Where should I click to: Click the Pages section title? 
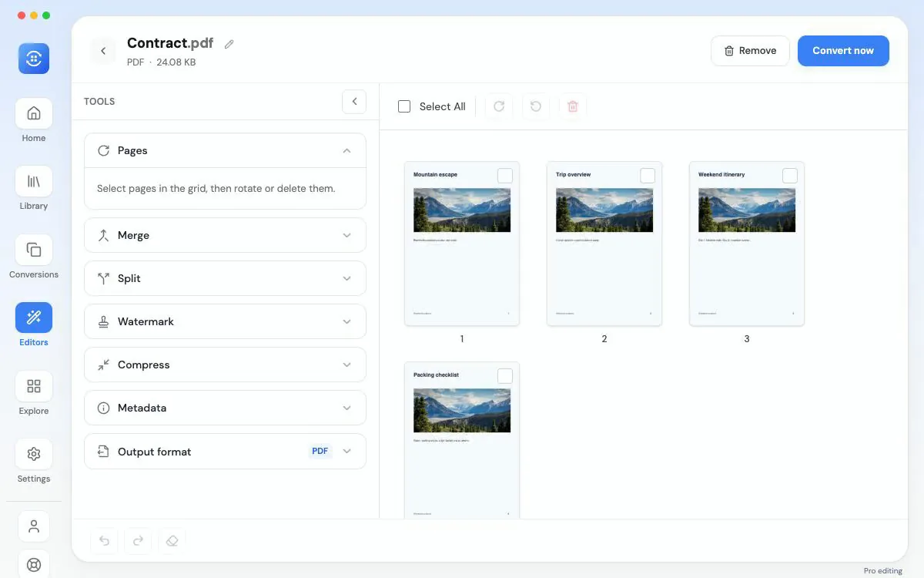132,150
